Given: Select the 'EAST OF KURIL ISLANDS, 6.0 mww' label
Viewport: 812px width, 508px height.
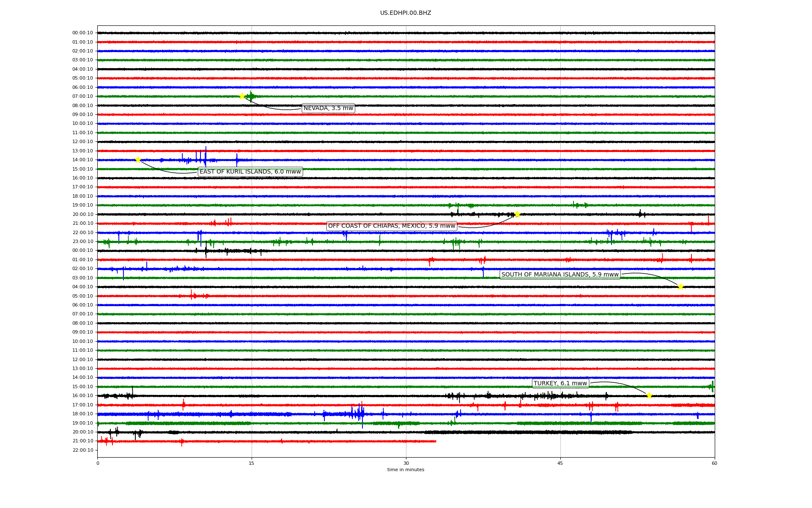Looking at the screenshot, I should (x=250, y=171).
